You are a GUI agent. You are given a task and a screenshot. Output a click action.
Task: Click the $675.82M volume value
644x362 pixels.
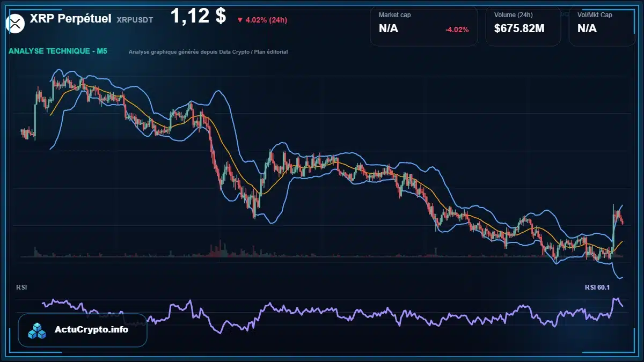(519, 28)
